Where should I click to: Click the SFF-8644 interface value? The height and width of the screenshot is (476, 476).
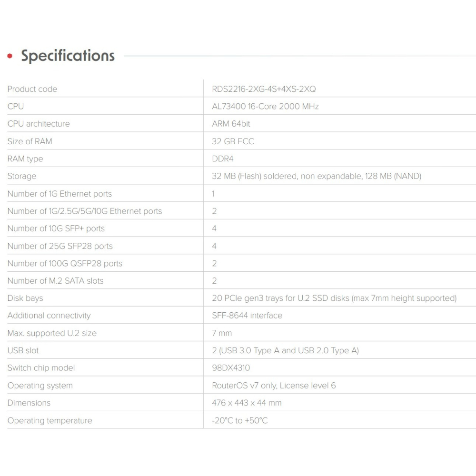tap(247, 316)
